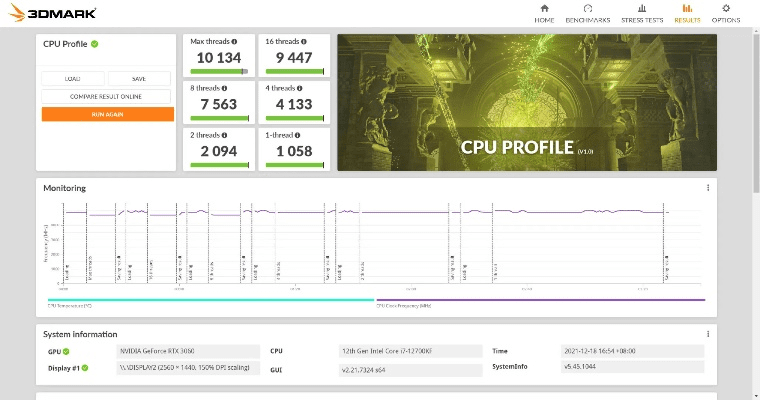This screenshot has width=760, height=400.
Task: Click the info icon beside 1-thread
Action: 300,134
